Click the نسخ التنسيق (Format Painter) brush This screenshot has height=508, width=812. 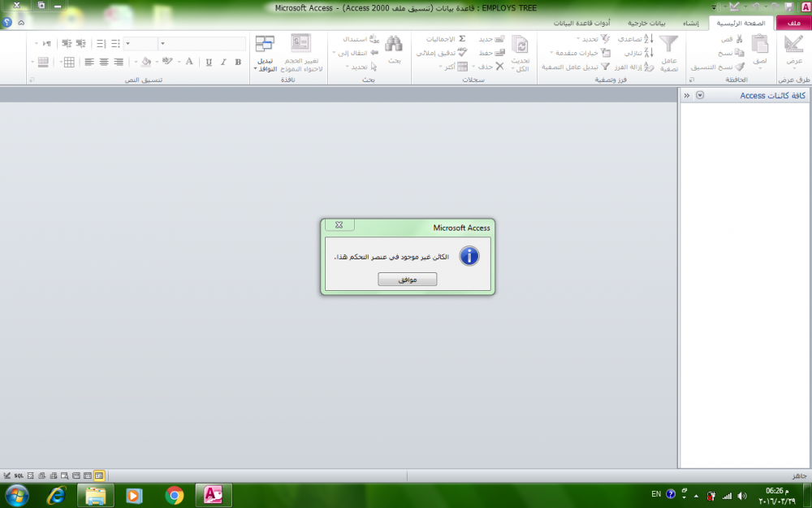pyautogui.click(x=718, y=67)
